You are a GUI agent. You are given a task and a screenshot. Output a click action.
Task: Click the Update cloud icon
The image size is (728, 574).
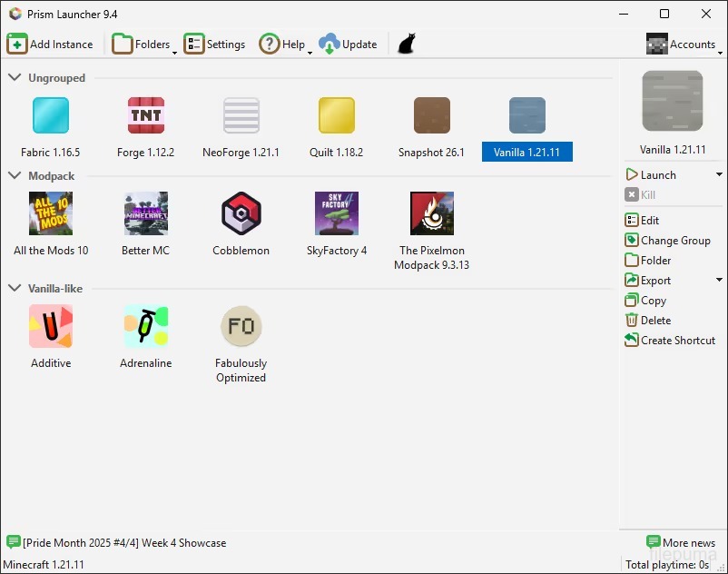[329, 44]
